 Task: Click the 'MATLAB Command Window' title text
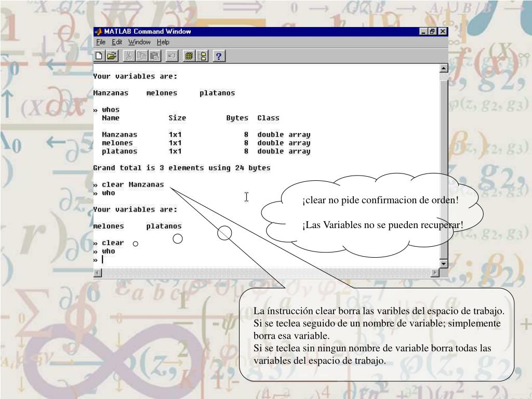(148, 32)
